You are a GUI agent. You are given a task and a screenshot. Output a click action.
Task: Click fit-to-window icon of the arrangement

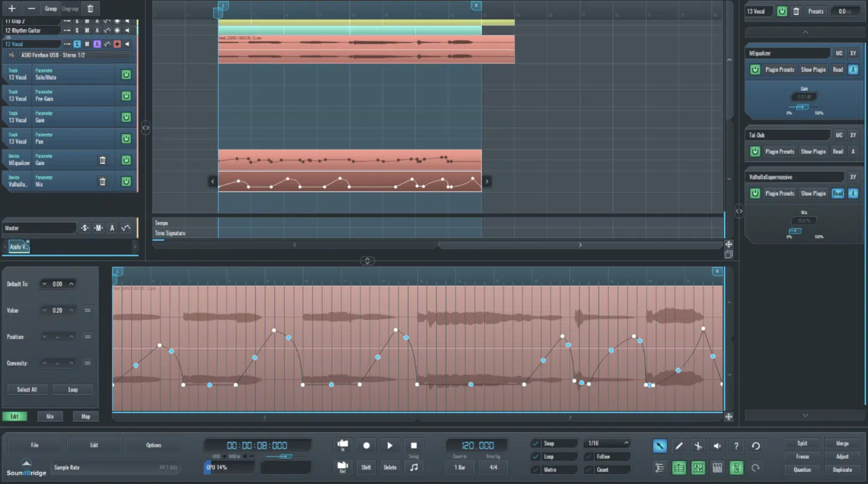point(729,244)
